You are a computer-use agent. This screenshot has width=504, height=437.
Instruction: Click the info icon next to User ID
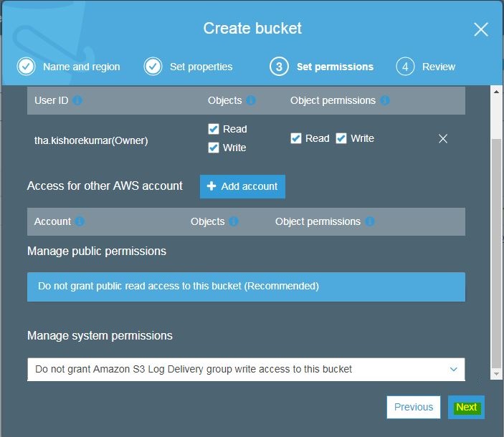coord(77,100)
